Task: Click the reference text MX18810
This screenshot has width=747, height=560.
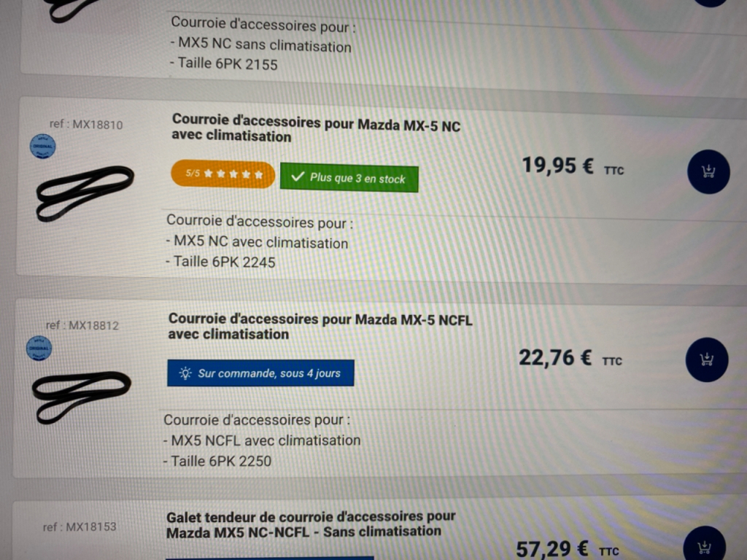Action: pyautogui.click(x=86, y=124)
